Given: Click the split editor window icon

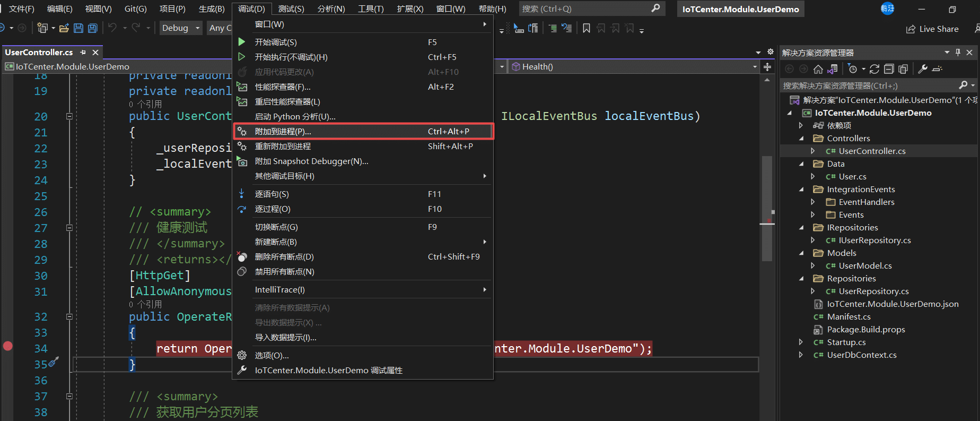Looking at the screenshot, I should click(767, 67).
